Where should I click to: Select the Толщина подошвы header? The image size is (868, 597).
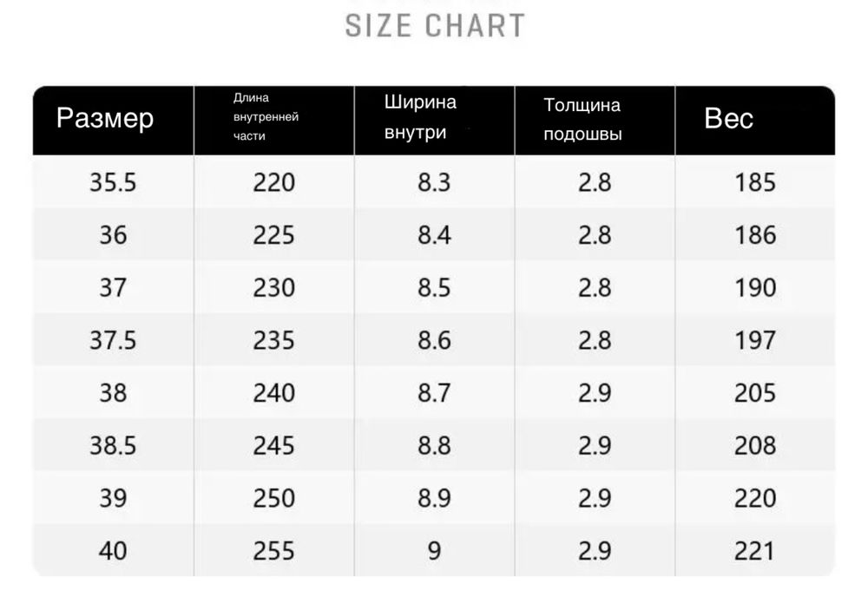tap(582, 120)
